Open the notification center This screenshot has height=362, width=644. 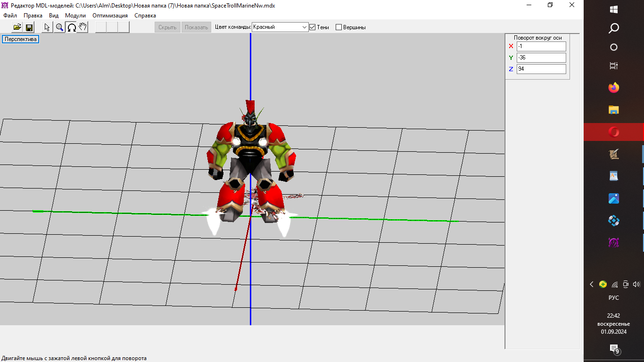[x=614, y=349]
